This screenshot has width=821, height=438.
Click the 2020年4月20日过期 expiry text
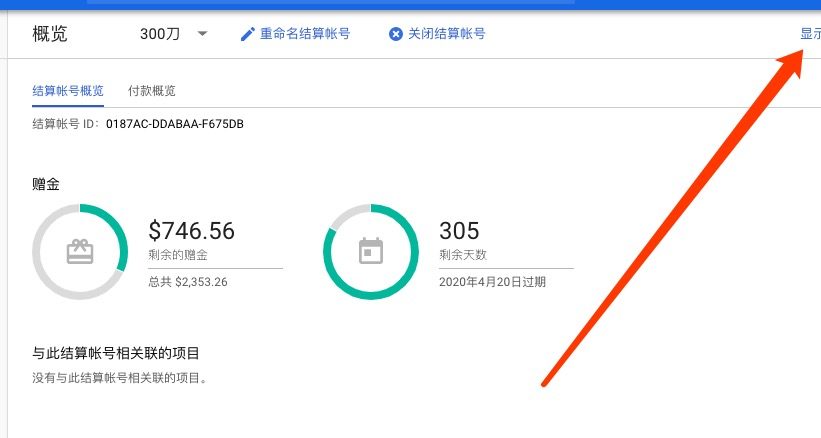coord(492,282)
